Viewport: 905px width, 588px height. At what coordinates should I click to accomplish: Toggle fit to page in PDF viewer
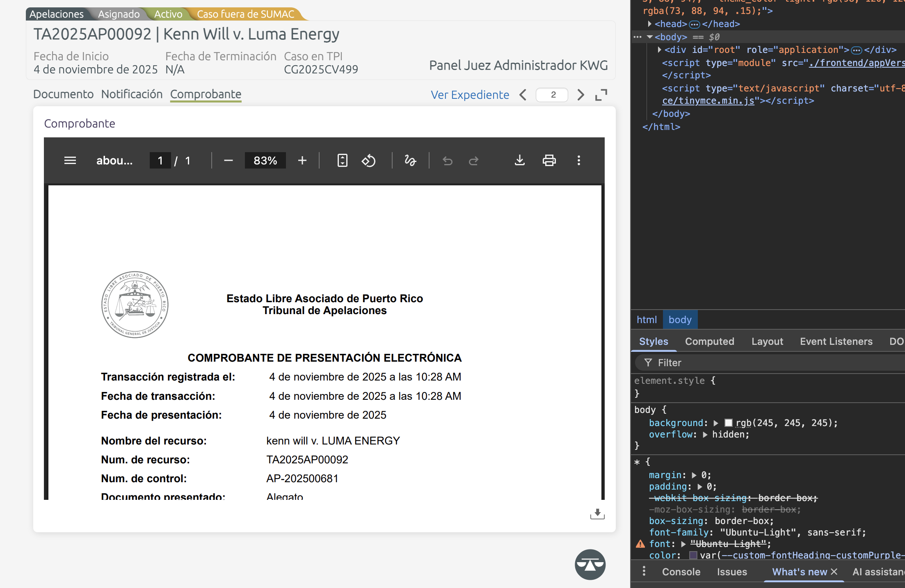coord(342,160)
